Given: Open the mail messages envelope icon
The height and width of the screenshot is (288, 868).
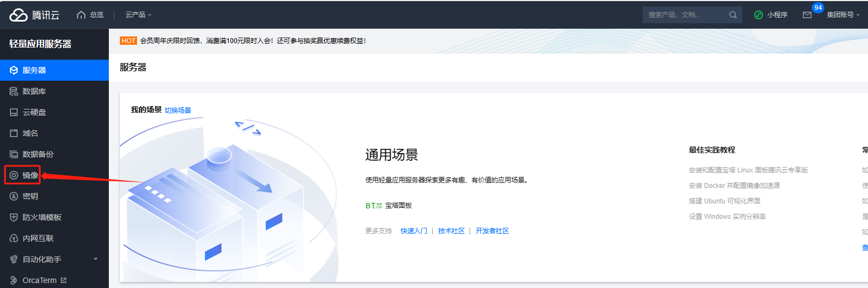Looking at the screenshot, I should coord(807,15).
